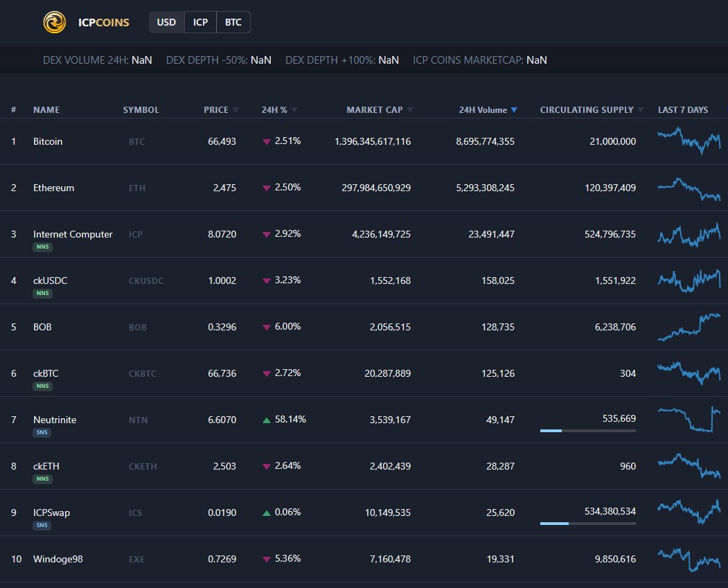Open Windoge98's 7-day sparkline chart
The height and width of the screenshot is (588, 728).
pos(689,560)
